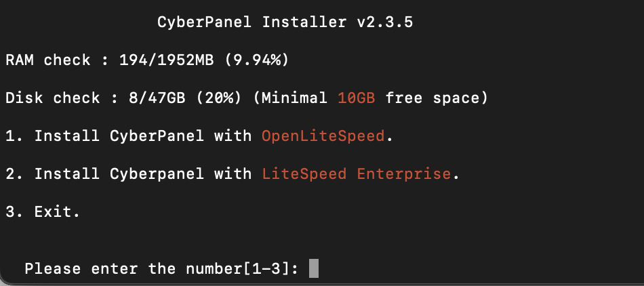The width and height of the screenshot is (644, 286).
Task: Click the orange OpenLiteSpeed text
Action: tap(323, 136)
